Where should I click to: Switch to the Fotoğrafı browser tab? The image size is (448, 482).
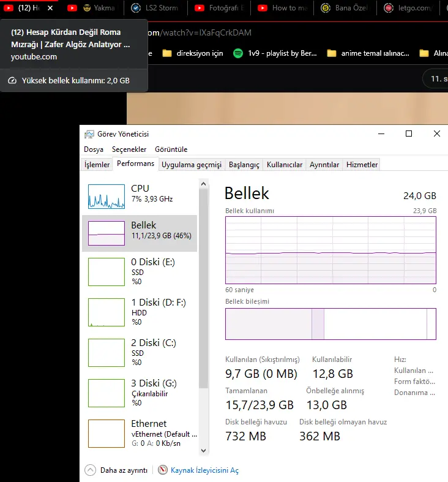(x=219, y=8)
